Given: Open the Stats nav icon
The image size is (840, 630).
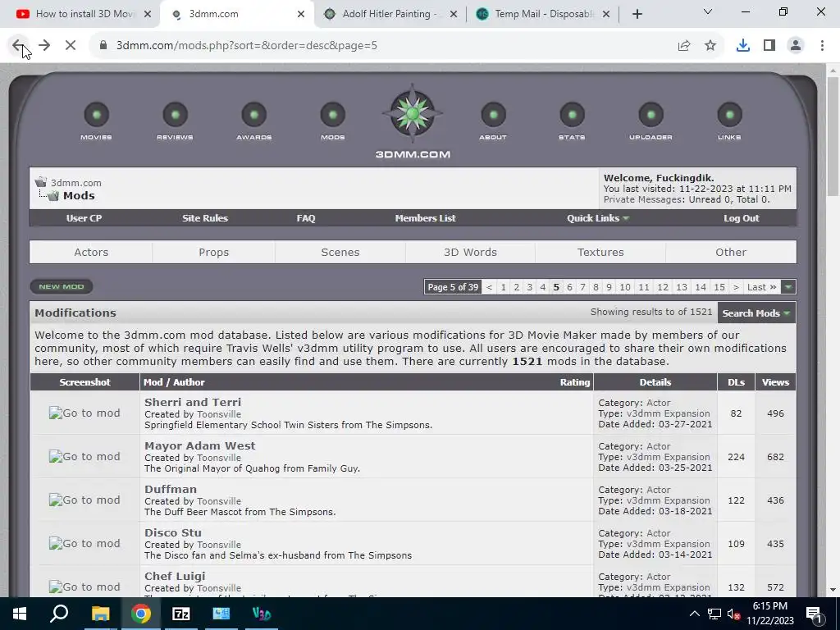Looking at the screenshot, I should pyautogui.click(x=572, y=115).
